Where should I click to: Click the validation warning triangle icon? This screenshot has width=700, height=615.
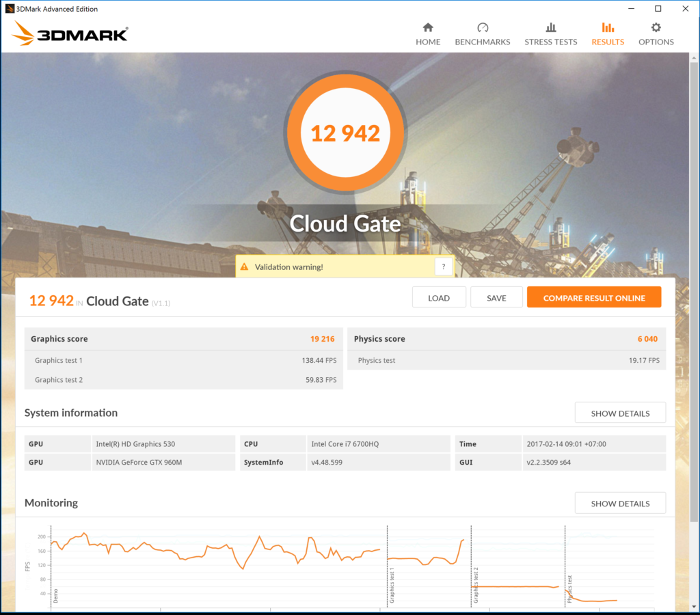245,267
